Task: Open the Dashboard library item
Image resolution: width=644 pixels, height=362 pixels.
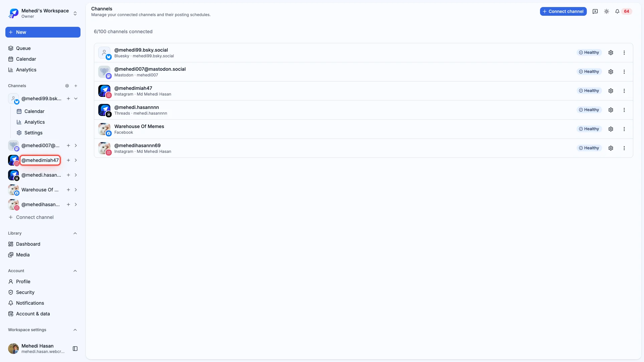Action: [43, 244]
